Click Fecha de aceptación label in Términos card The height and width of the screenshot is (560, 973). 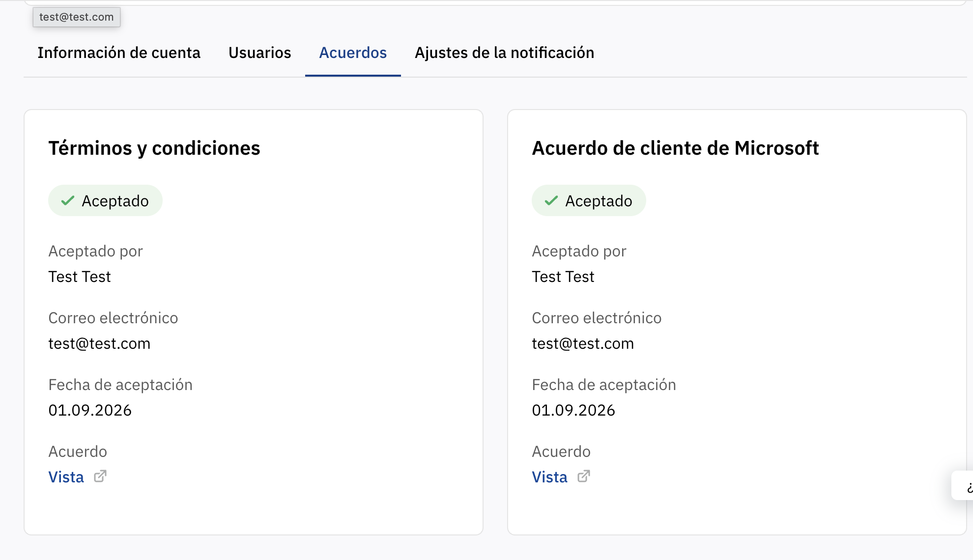[120, 385]
